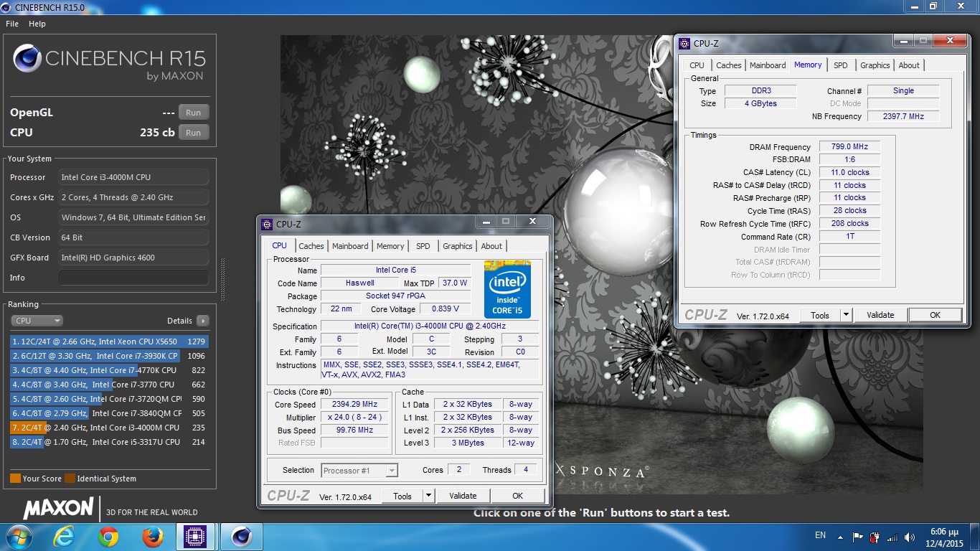Screen dimensions: 980x551
Task: Switch to Graphics tab in Memory CPU-Z window
Action: [x=875, y=65]
